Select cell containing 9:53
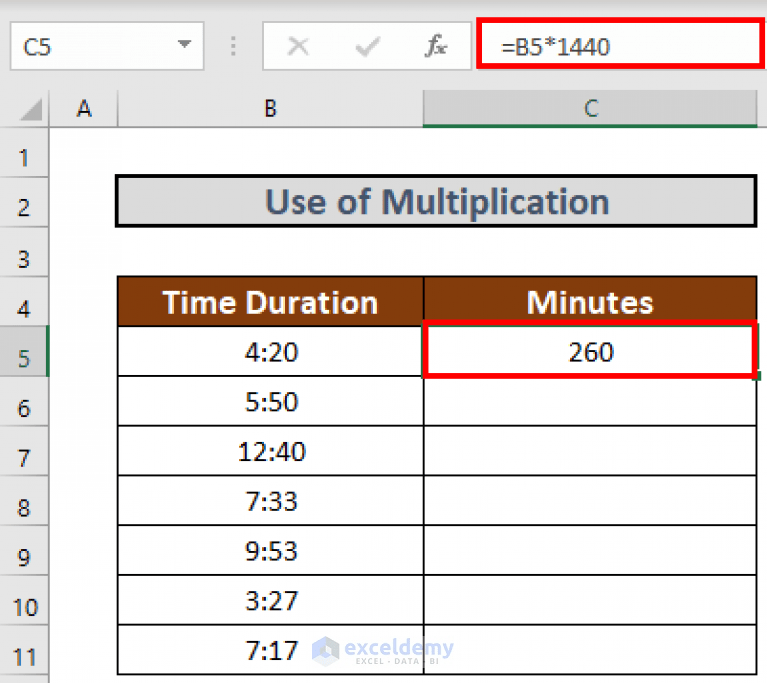The image size is (767, 683). point(271,551)
